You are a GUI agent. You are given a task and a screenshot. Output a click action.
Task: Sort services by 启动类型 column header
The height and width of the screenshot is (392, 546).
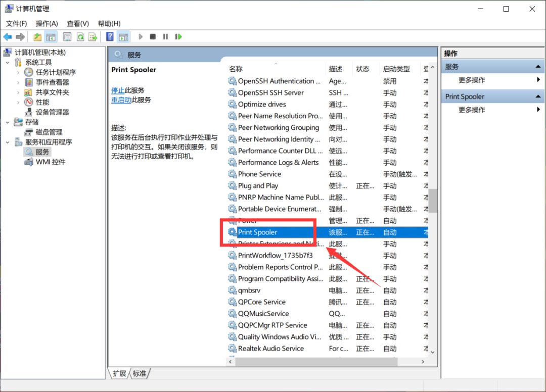pos(396,69)
